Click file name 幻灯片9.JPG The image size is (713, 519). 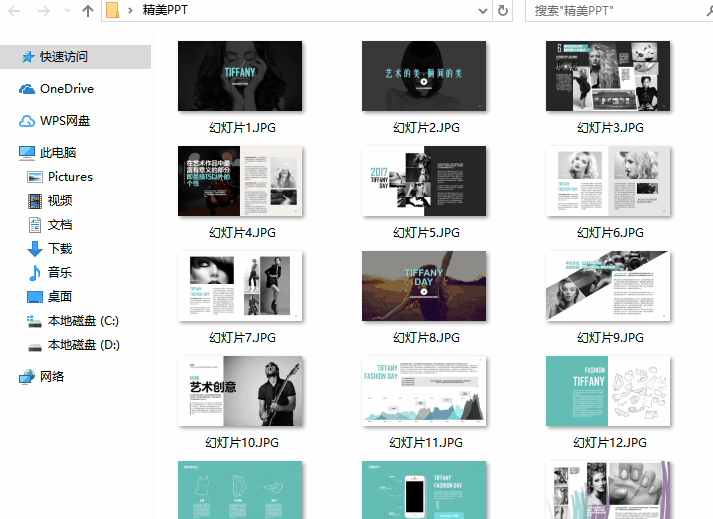[x=610, y=338]
